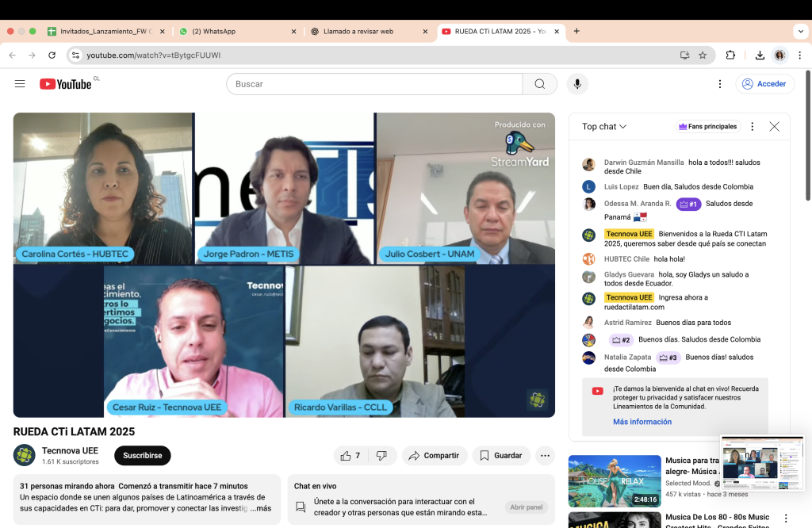Subscribe with the Suscribirse button
The height and width of the screenshot is (528, 812).
(142, 456)
